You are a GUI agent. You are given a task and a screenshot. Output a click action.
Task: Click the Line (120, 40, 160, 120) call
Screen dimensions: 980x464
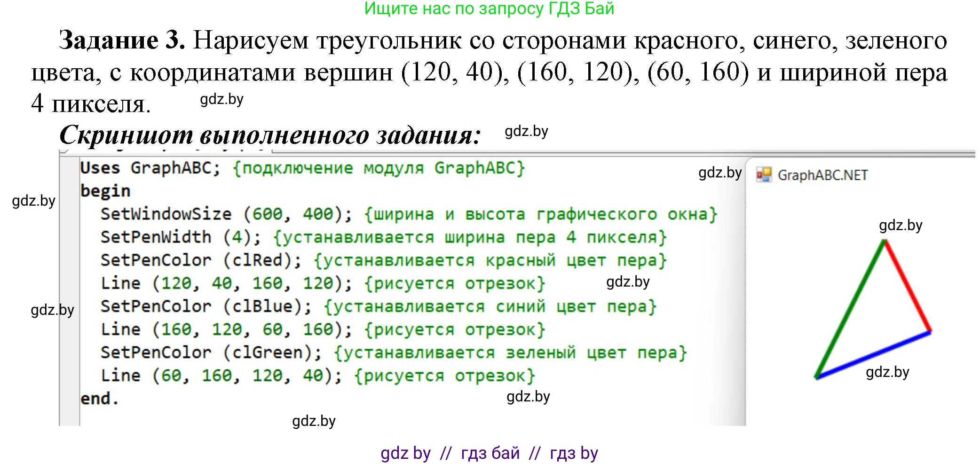198,283
